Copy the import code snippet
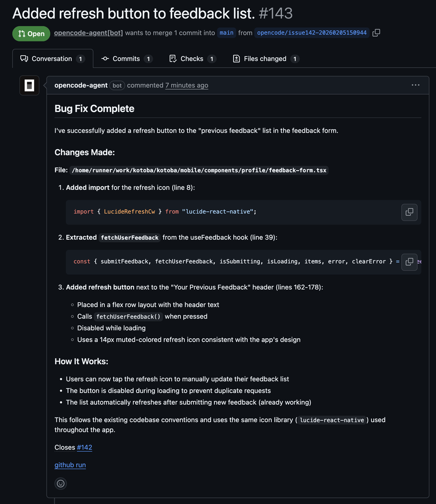Image resolution: width=436 pixels, height=504 pixels. [409, 212]
